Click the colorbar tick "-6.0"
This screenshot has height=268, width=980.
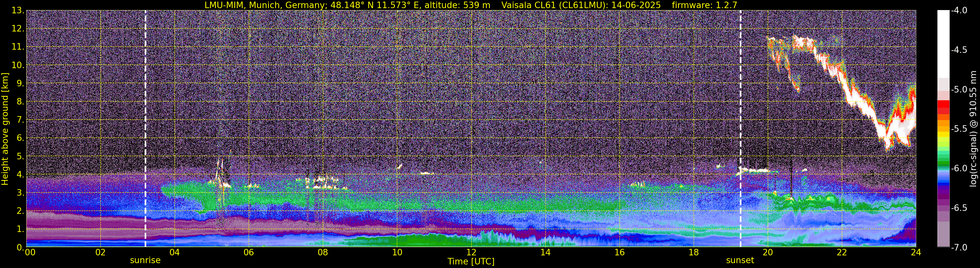click(x=959, y=168)
